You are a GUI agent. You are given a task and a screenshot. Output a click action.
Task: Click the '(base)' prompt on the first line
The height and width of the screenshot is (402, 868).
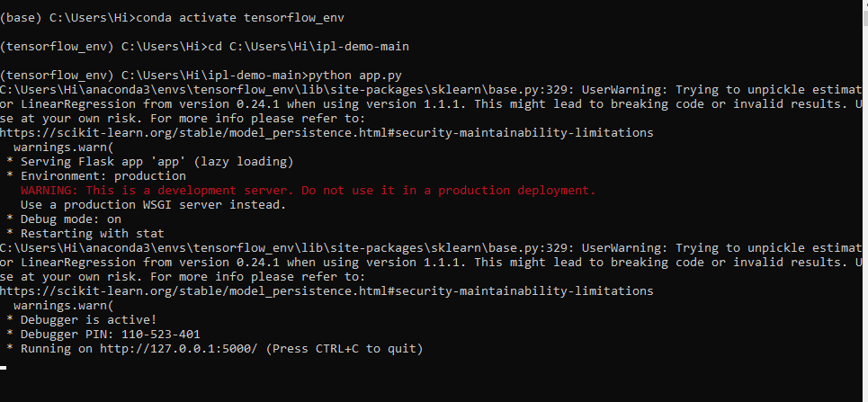click(21, 18)
